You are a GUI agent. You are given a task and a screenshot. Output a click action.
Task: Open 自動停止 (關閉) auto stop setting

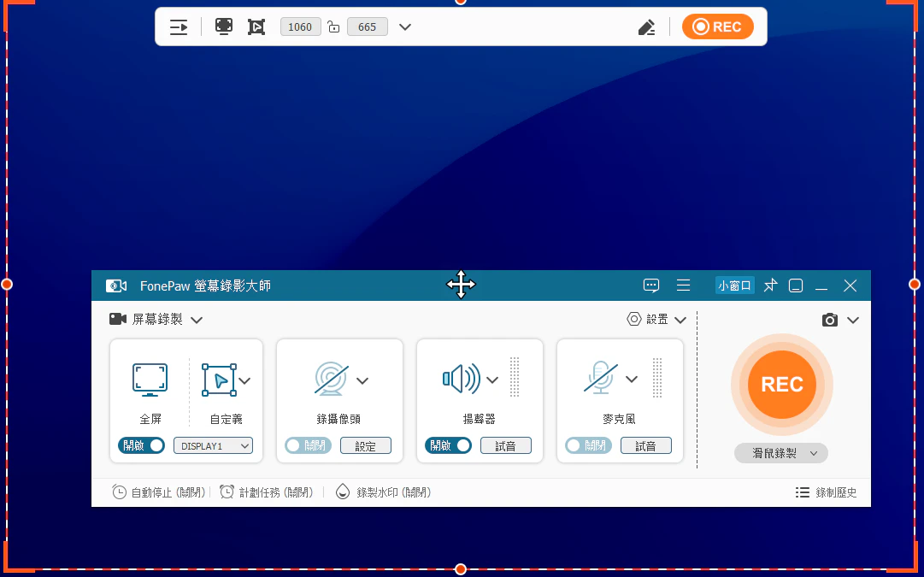[x=158, y=492]
